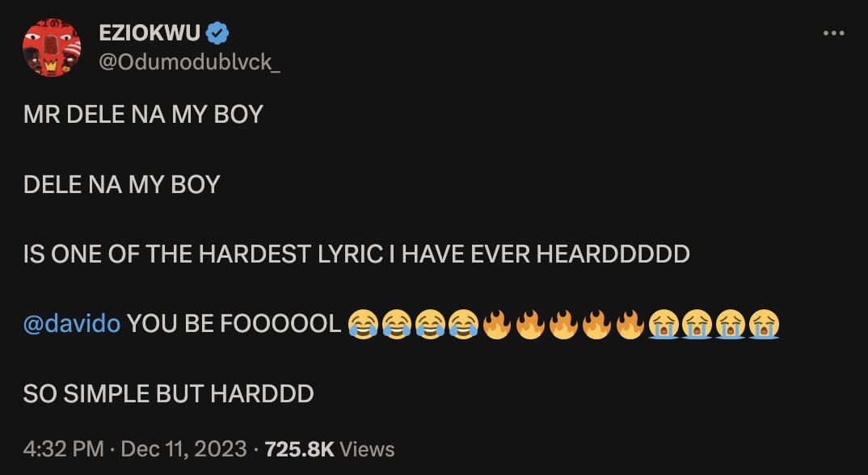Click the first fire emoji
This screenshot has width=868, height=475.
496,324
